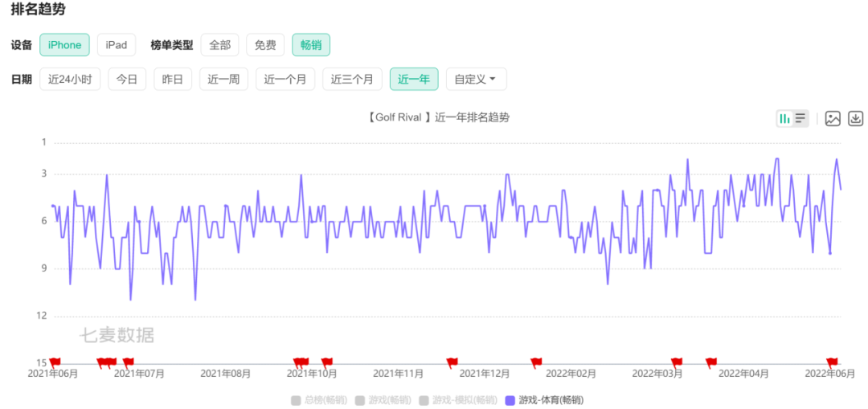Click the red flag near 2021年10月
Image resolution: width=868 pixels, height=409 pixels.
(x=326, y=362)
